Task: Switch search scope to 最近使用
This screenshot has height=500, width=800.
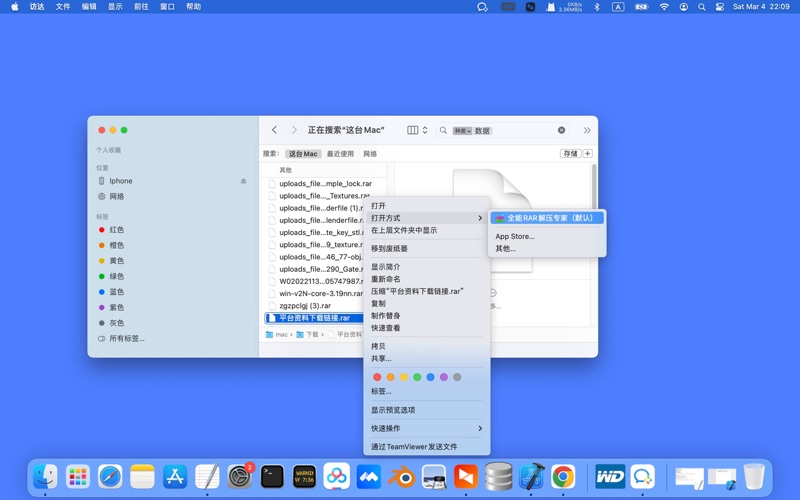Action: [x=340, y=154]
